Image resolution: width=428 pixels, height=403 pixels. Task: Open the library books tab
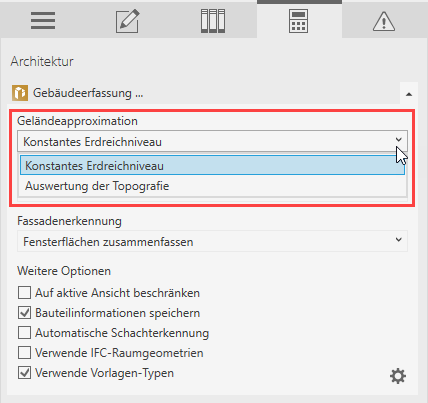(x=213, y=21)
